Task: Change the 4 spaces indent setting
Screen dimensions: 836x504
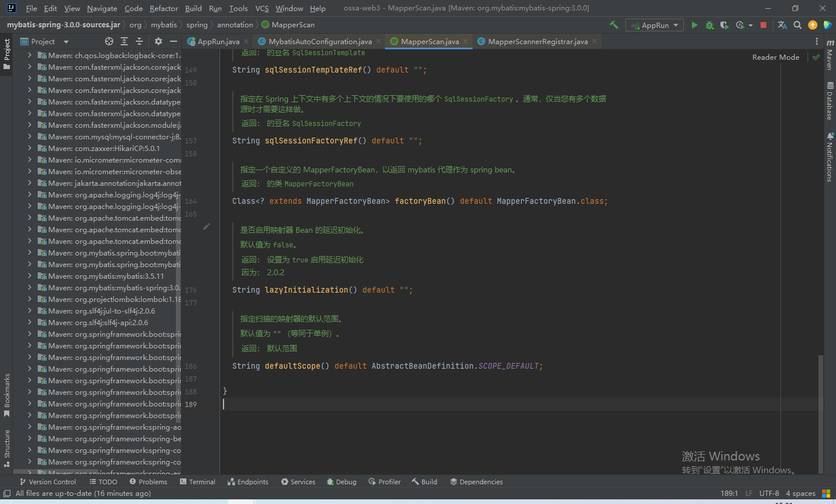Action: coord(801,494)
